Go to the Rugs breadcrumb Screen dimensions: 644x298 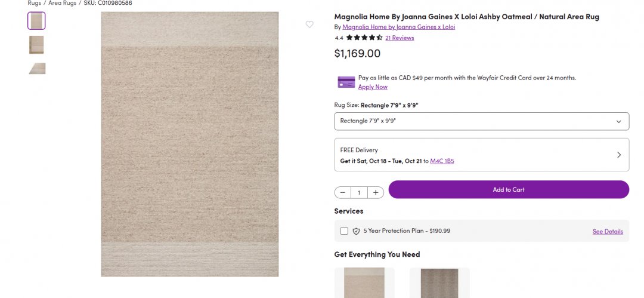(x=34, y=3)
